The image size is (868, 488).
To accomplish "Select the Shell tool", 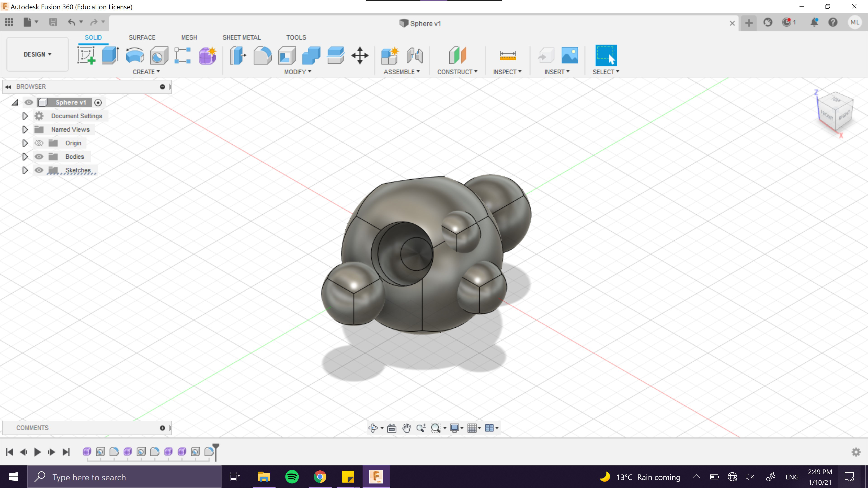I will [287, 55].
